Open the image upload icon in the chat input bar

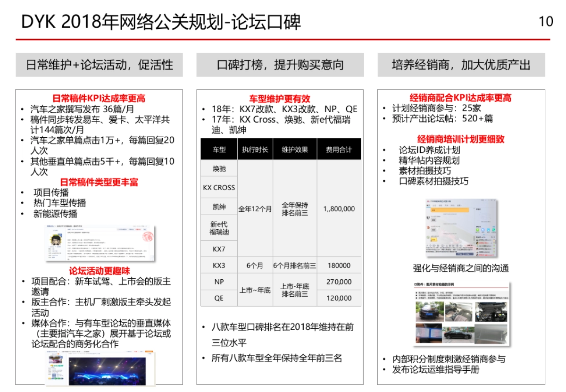[x=442, y=245]
